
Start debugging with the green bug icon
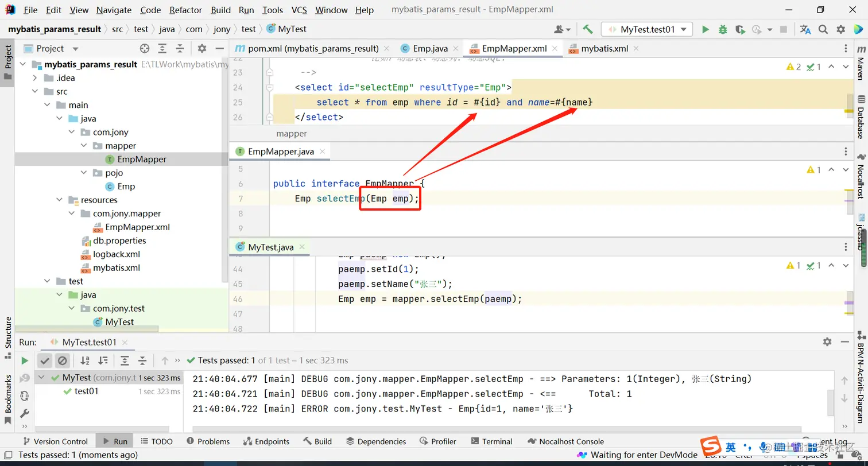[723, 29]
